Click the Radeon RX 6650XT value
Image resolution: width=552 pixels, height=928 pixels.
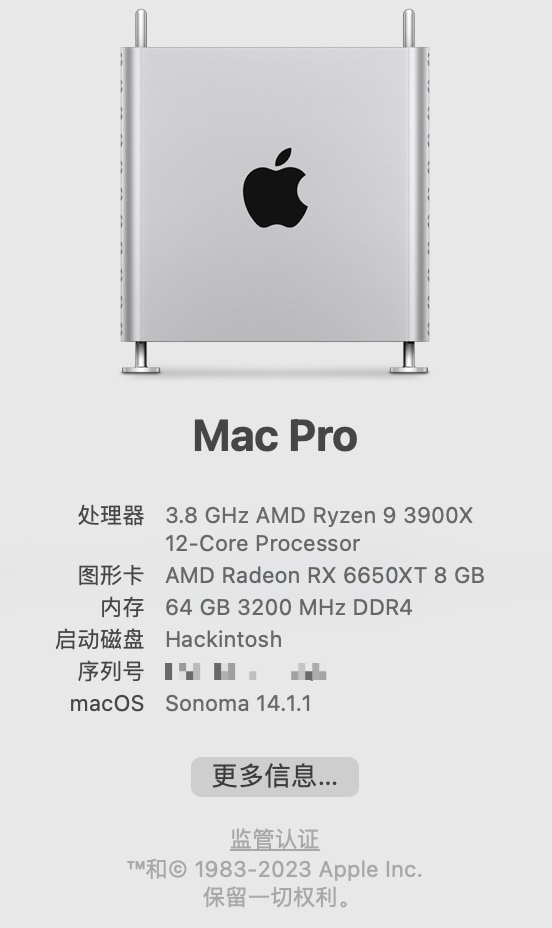(x=325, y=575)
